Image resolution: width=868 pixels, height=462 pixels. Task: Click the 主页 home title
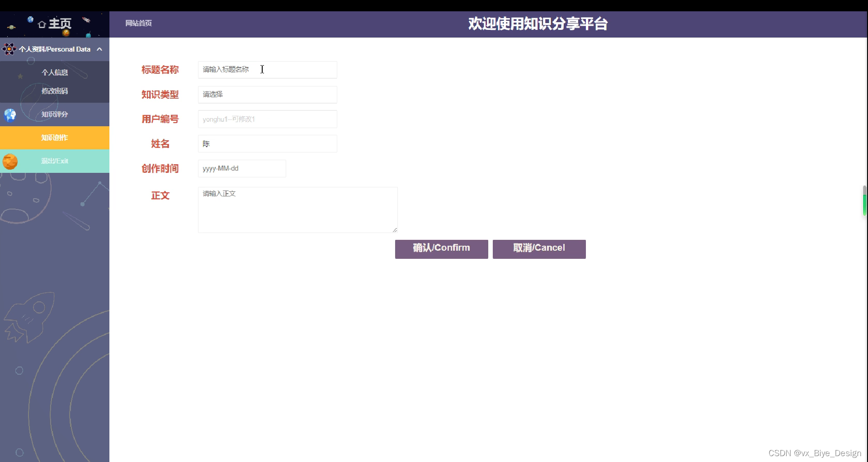(60, 24)
